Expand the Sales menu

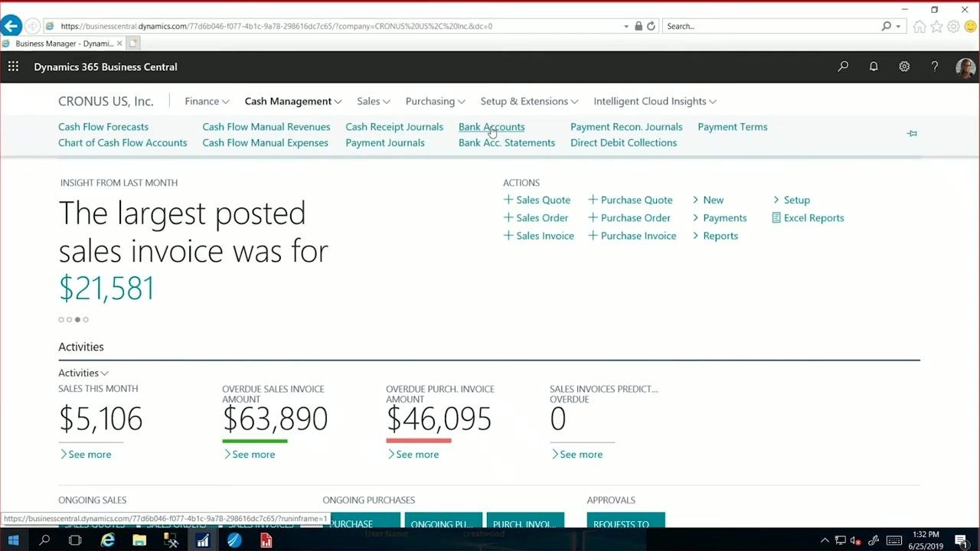(374, 101)
